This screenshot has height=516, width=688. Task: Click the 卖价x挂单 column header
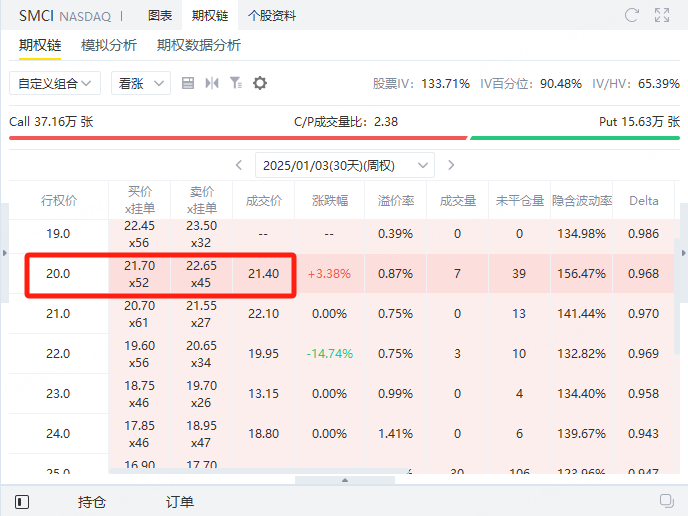point(201,200)
